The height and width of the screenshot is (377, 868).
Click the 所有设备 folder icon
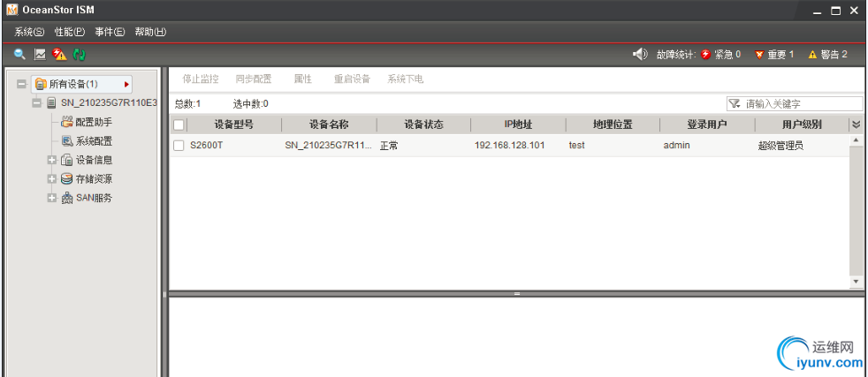pos(41,84)
